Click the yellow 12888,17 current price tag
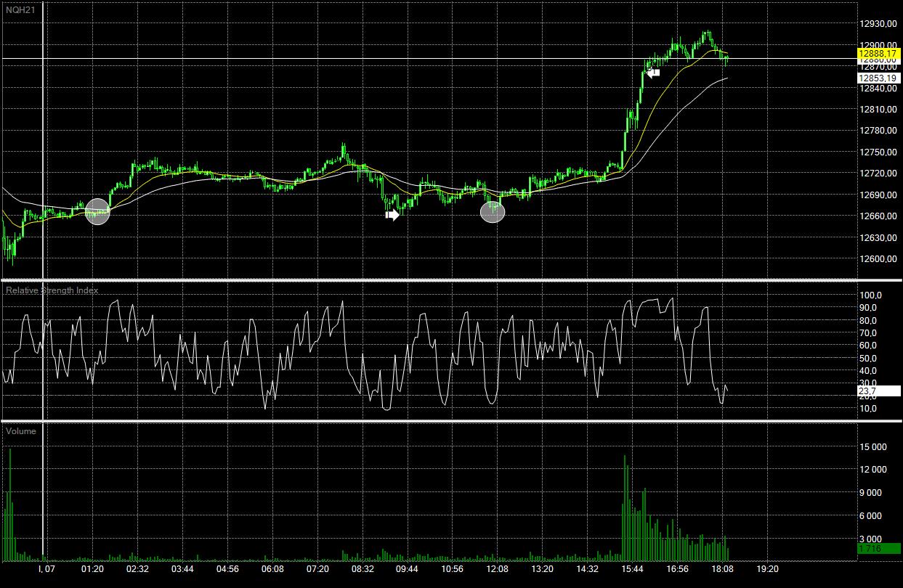The image size is (903, 588). [879, 54]
